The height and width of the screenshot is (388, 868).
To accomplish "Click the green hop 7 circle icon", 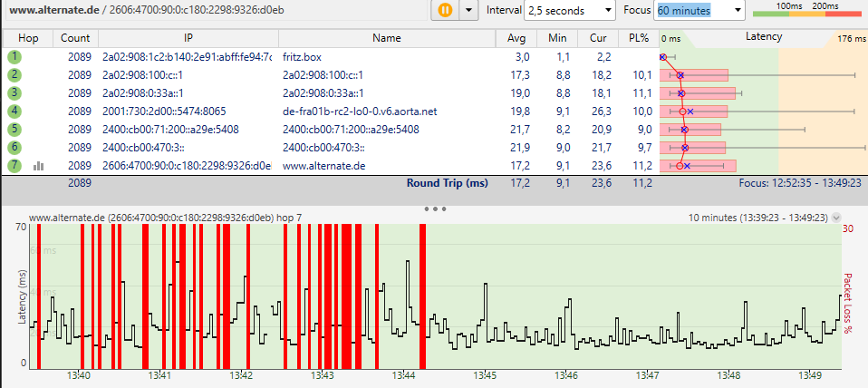I will (14, 166).
